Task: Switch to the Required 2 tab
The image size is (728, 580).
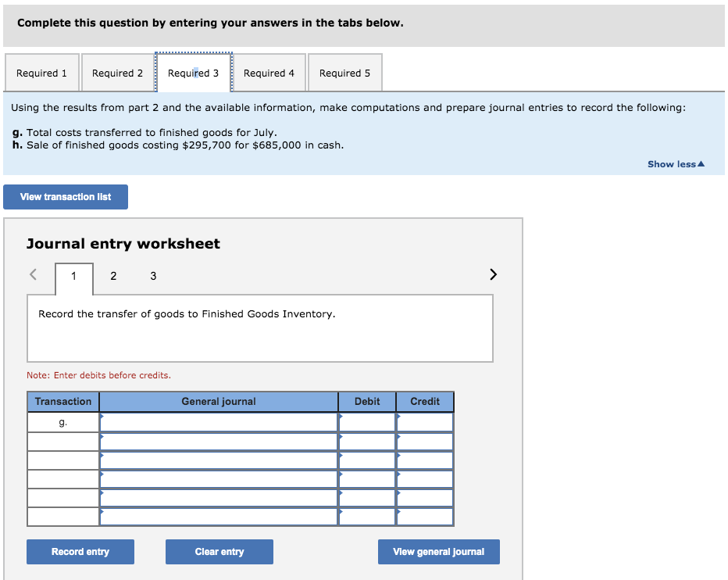Action: [118, 72]
